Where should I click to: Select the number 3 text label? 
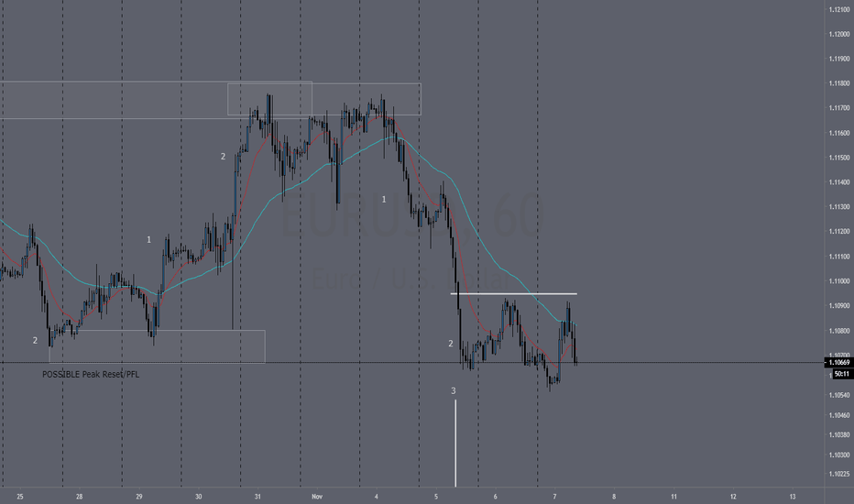tap(454, 390)
